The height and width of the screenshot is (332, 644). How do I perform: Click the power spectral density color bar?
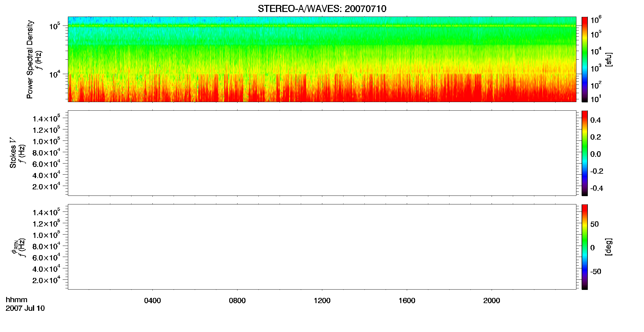point(585,59)
